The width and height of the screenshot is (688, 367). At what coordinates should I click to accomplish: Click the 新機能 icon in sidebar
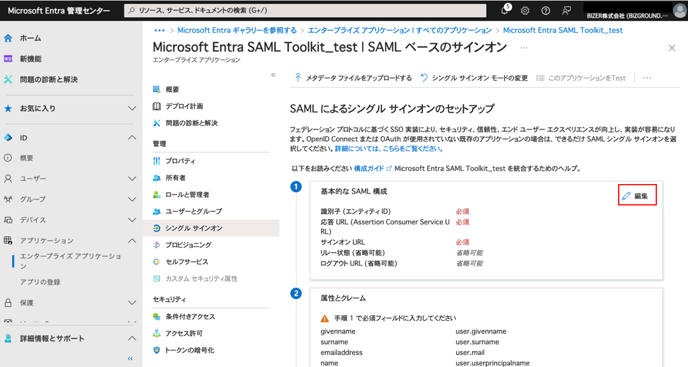(8, 59)
